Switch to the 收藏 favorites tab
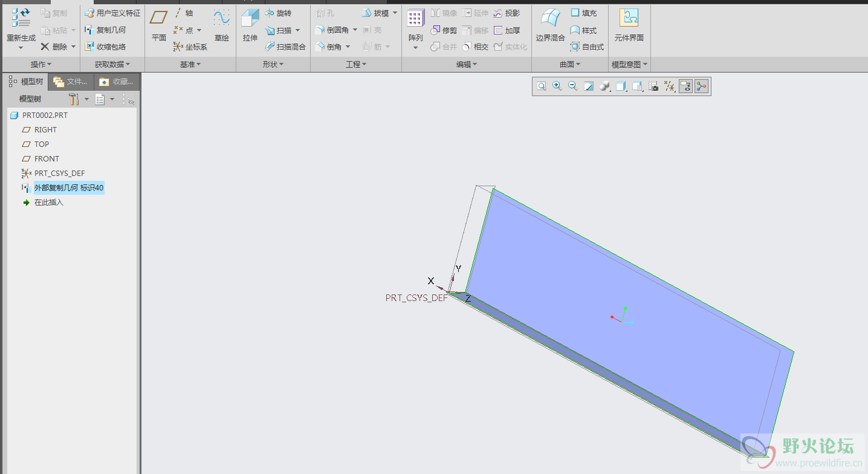Viewport: 868px width, 474px height. (x=117, y=82)
